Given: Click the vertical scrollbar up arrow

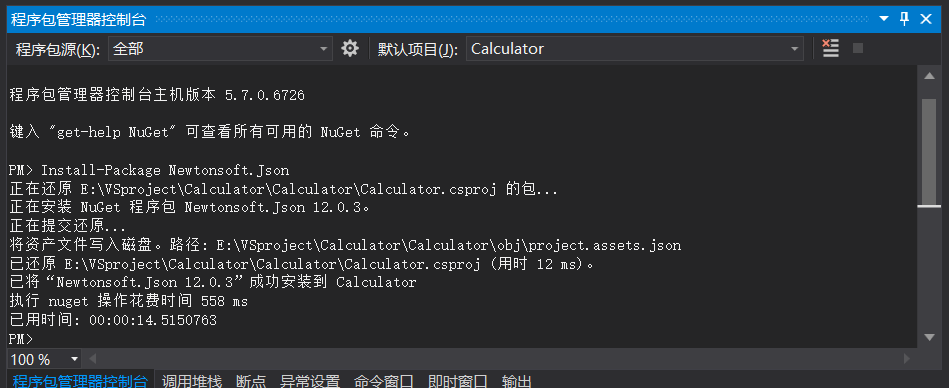Looking at the screenshot, I should [929, 76].
